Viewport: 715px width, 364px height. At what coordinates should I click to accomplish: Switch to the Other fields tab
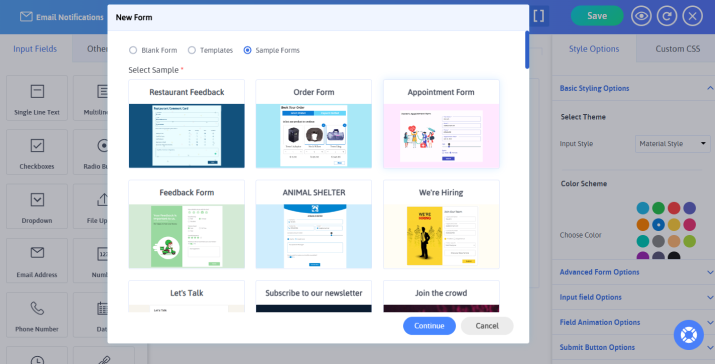click(x=90, y=49)
